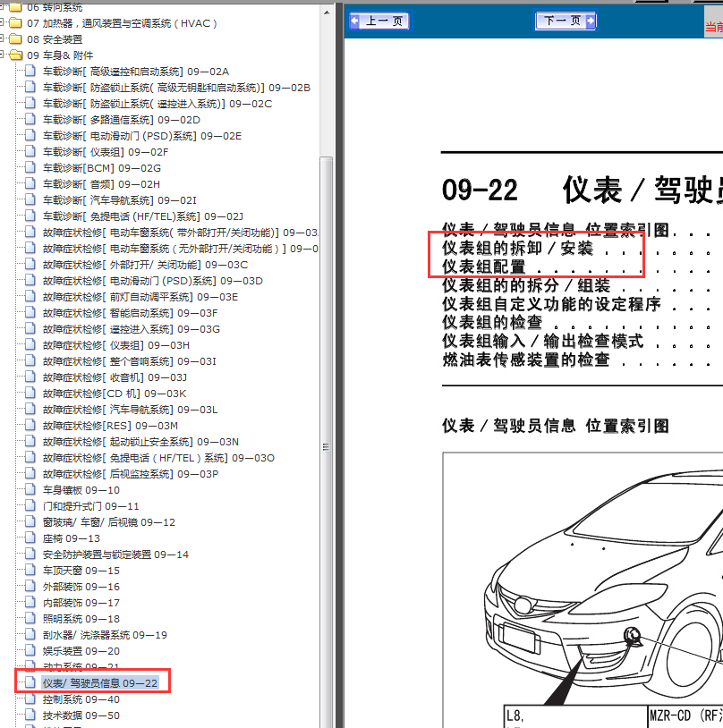Click page icon for 前灯自动调平系统 09-03E

click(x=30, y=296)
